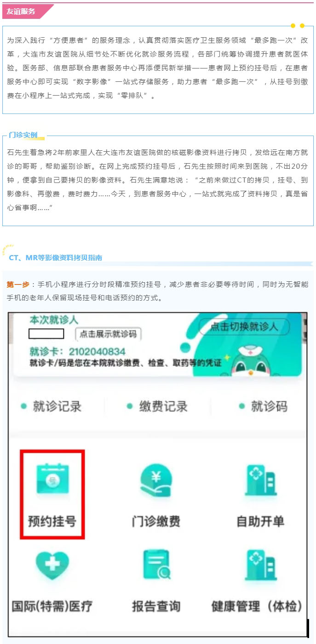Image resolution: width=316 pixels, height=644 pixels.
Task: Open the 报告查询 document search icon
Action: (156, 564)
